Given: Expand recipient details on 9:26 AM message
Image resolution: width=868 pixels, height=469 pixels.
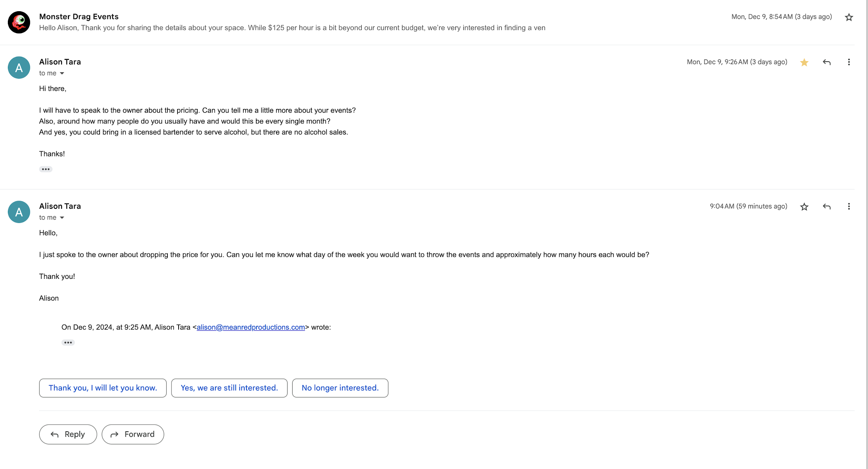Looking at the screenshot, I should [62, 73].
